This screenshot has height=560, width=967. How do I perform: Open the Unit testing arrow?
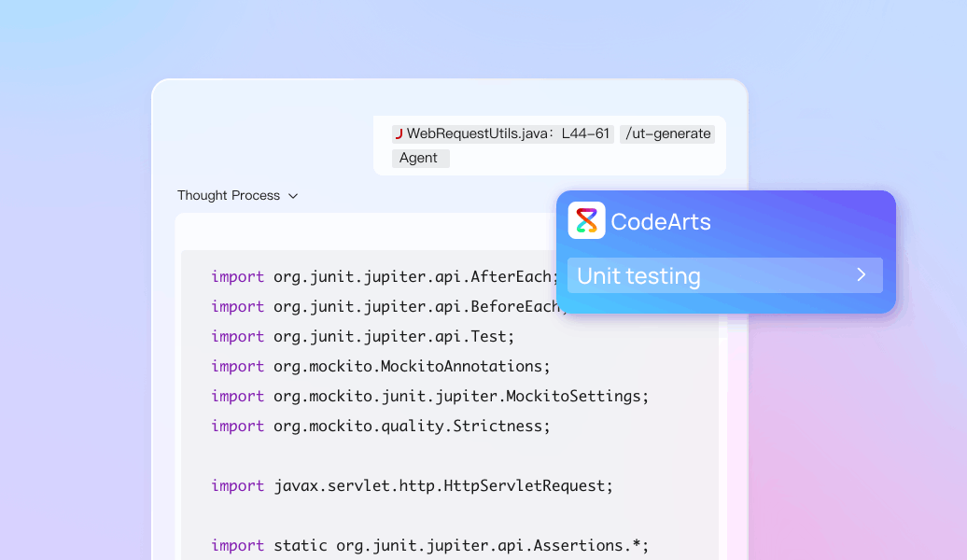pos(862,275)
